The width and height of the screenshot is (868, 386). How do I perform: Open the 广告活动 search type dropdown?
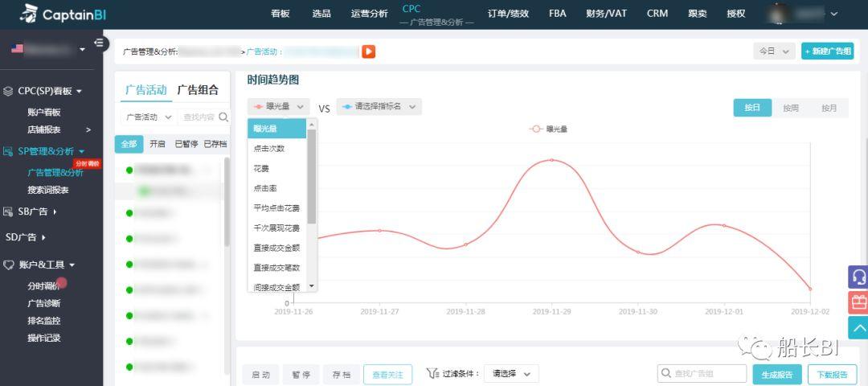[147, 117]
